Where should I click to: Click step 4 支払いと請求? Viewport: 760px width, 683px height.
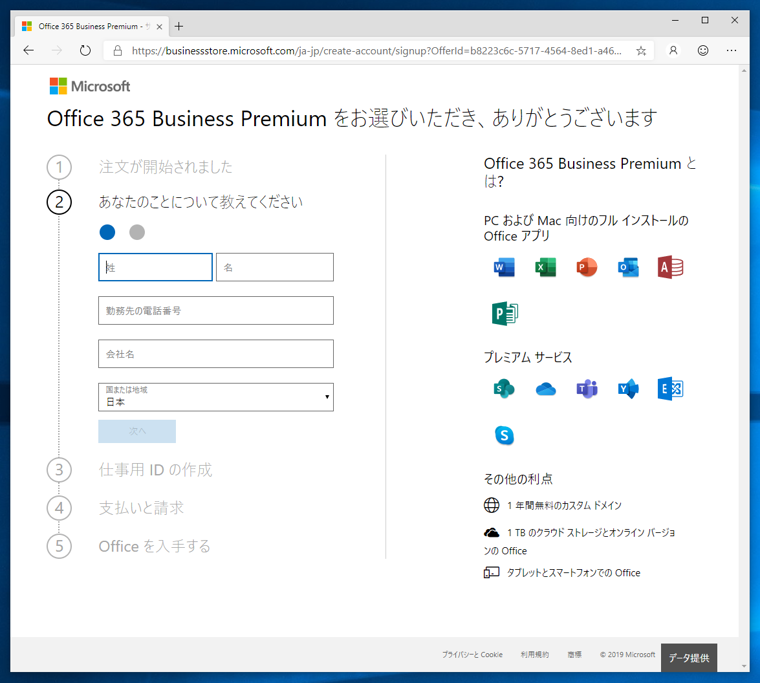pyautogui.click(x=142, y=508)
